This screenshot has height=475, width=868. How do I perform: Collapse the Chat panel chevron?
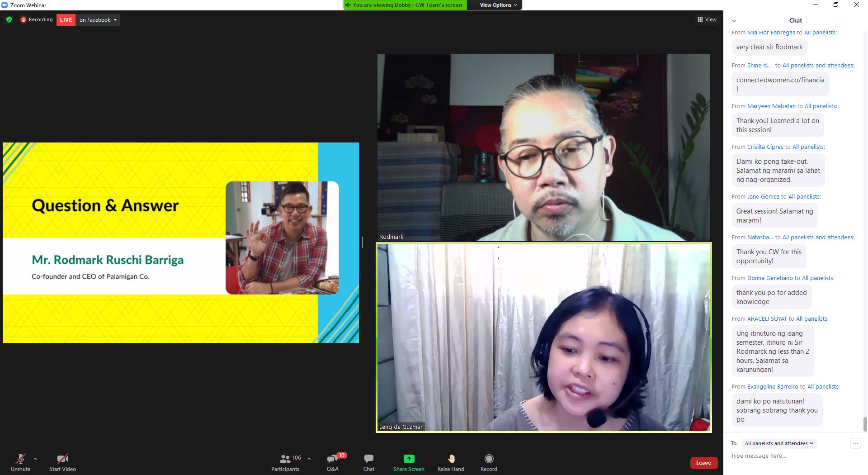click(734, 21)
